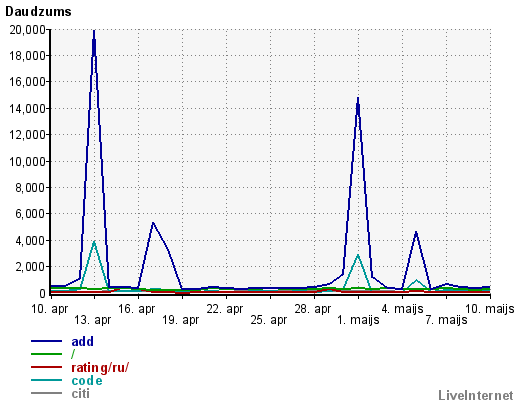Click the red rating/ru/ line swatch
Screen dimensions: 520x405
(x=46, y=367)
